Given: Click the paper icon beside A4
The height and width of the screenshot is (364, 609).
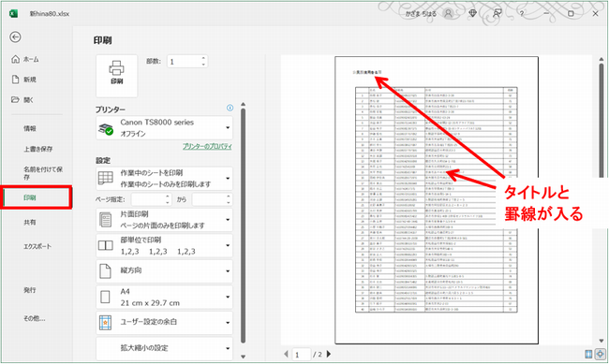Looking at the screenshot, I should coord(105,298).
